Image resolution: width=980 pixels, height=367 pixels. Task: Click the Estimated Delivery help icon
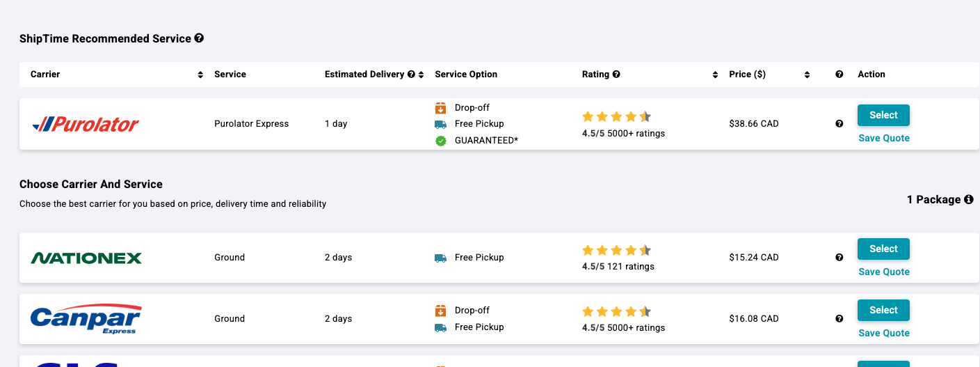(411, 75)
